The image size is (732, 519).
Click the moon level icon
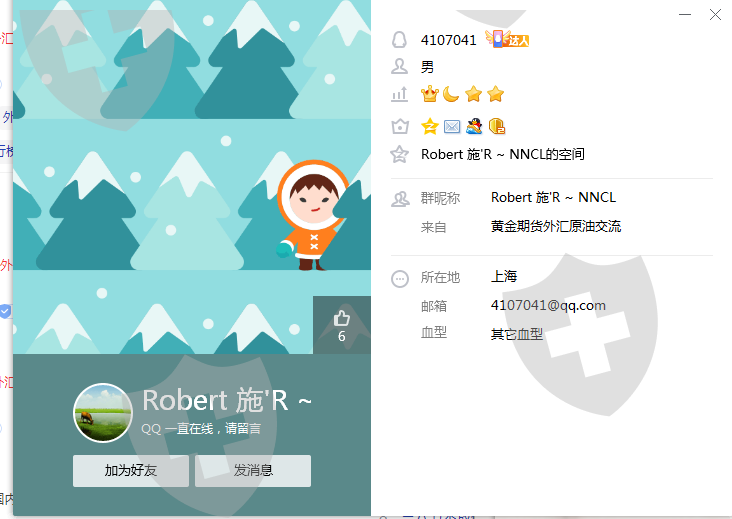pos(451,94)
